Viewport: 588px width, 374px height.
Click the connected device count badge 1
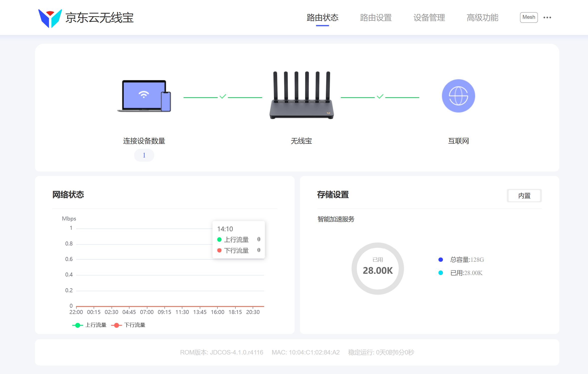(144, 155)
